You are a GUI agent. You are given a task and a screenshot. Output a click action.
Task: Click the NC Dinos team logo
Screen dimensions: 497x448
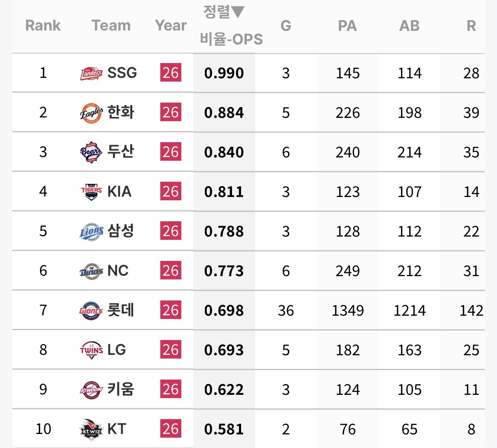[91, 271]
